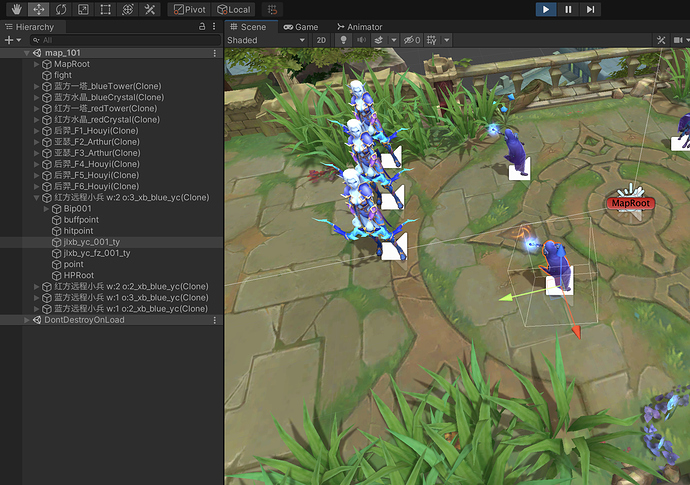The height and width of the screenshot is (485, 690).
Task: Toggle scene audio
Action: [361, 40]
